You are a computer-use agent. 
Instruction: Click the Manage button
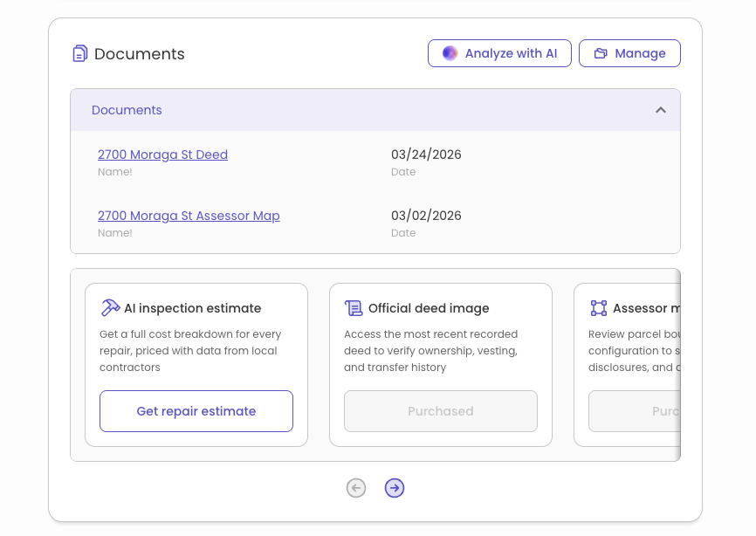[x=629, y=53]
